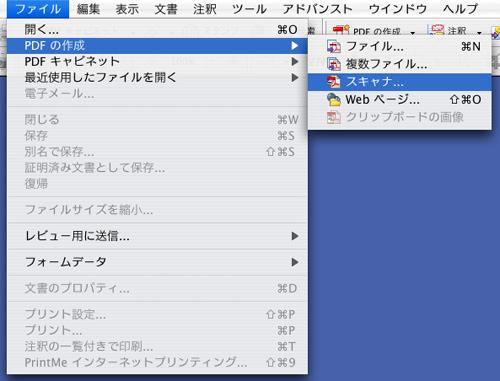
Task: Choose 開く... from the File menu
Action: (157, 30)
